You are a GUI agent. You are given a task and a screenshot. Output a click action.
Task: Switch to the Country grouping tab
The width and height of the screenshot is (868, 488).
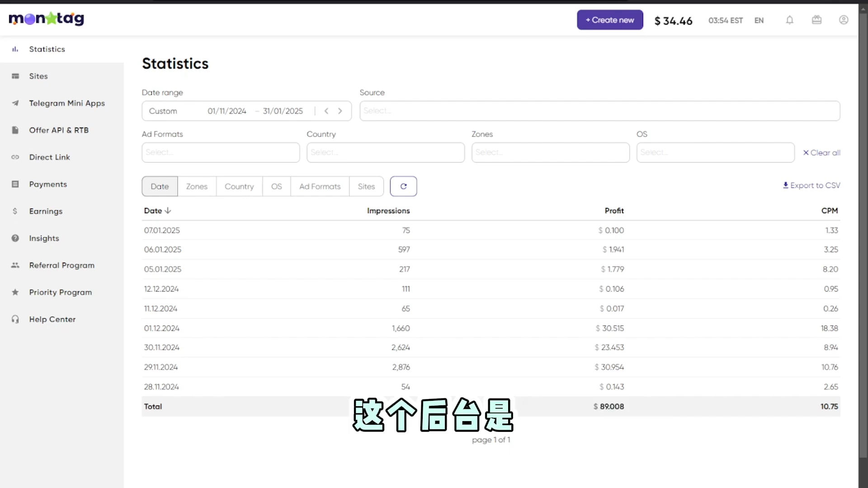tap(239, 186)
